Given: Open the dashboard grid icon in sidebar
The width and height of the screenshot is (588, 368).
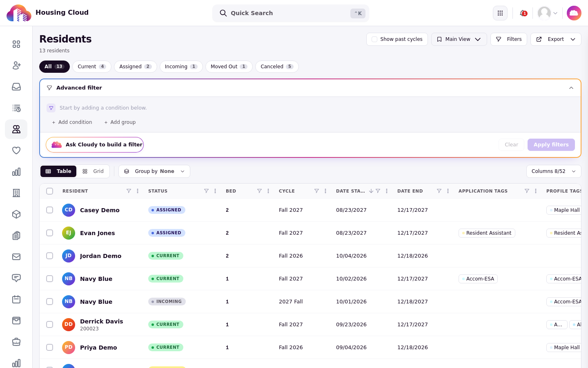Looking at the screenshot, I should click(x=16, y=44).
